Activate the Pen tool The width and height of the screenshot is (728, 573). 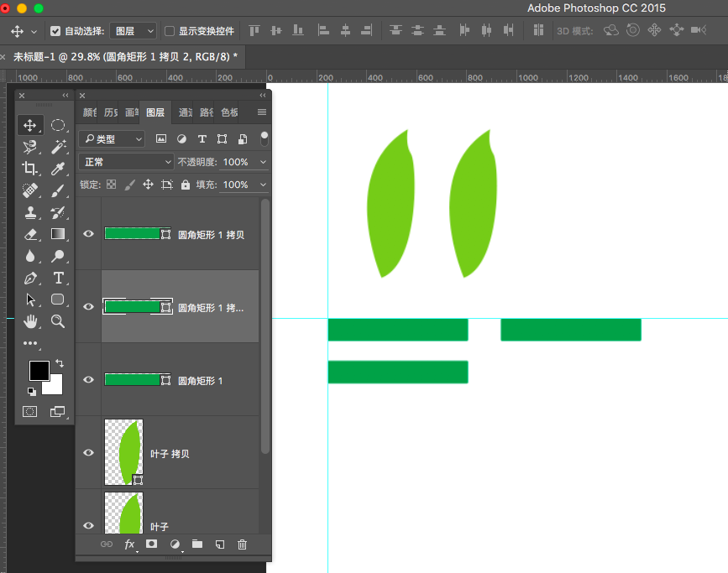(x=30, y=278)
